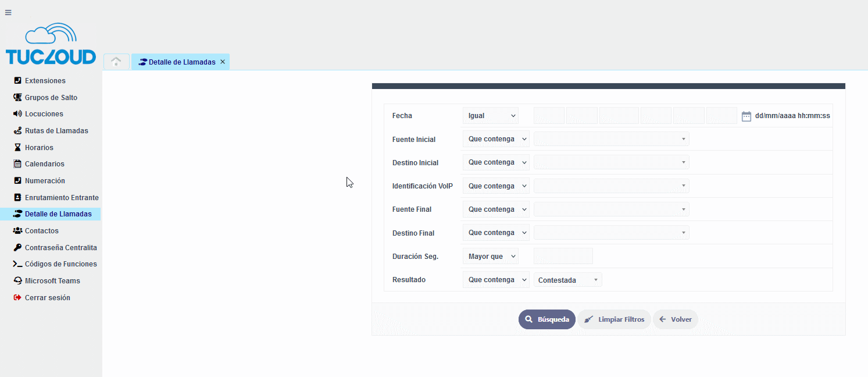Click the Microsoft Teams headset icon
This screenshot has height=377, width=868.
(17, 281)
